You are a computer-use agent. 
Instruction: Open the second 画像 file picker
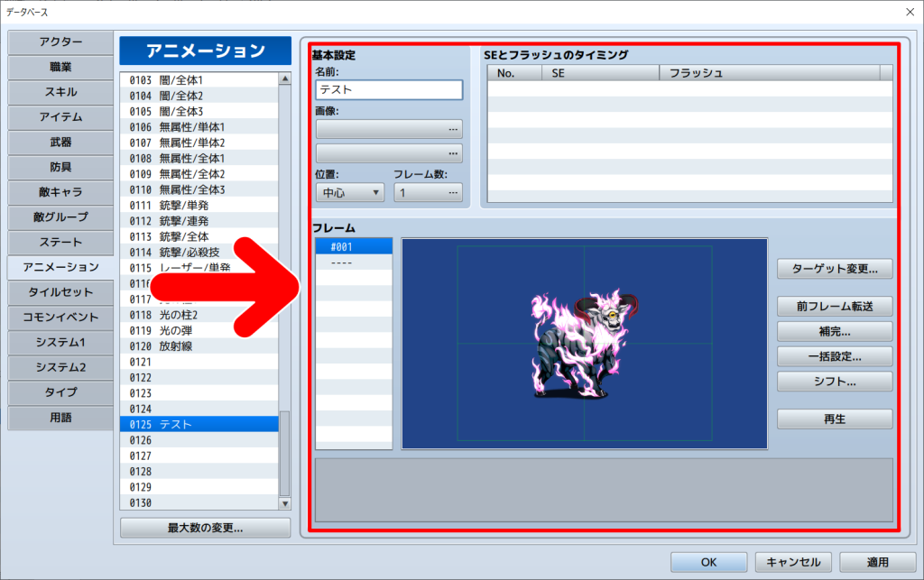click(x=389, y=153)
